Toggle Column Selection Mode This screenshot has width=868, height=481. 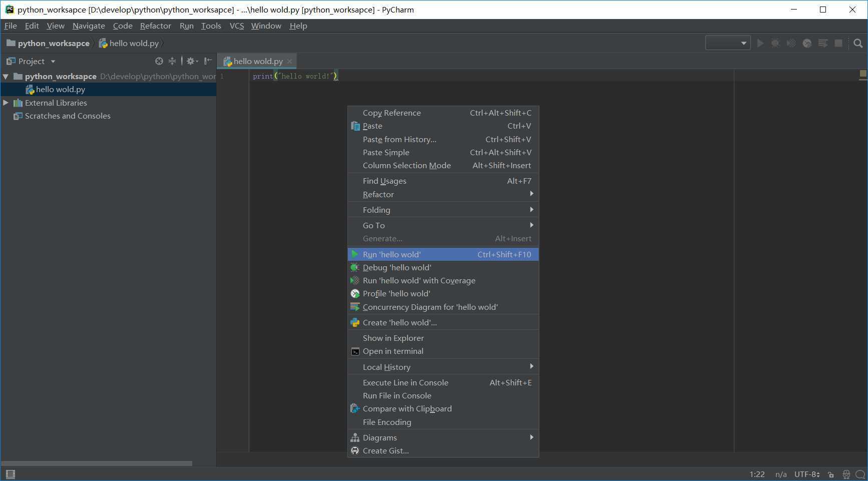pyautogui.click(x=443, y=165)
